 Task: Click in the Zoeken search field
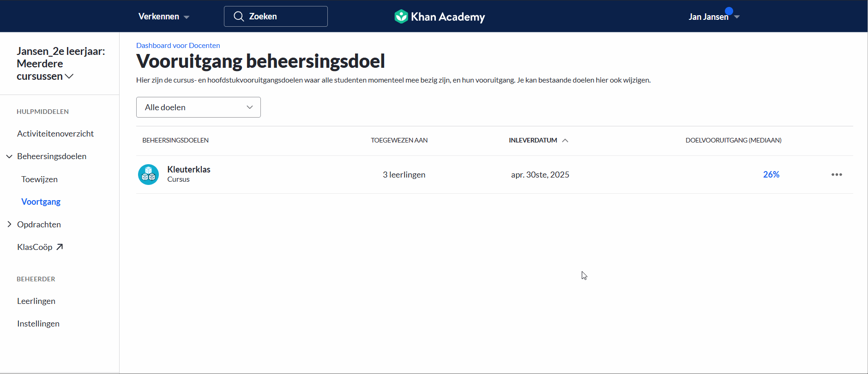pyautogui.click(x=276, y=17)
